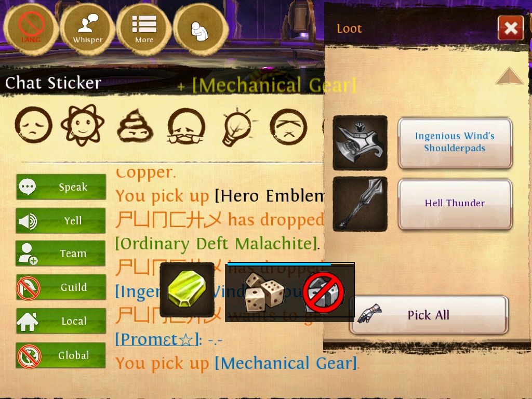Image resolution: width=532 pixels, height=399 pixels.
Task: Roll the dice for the malachite
Action: pyautogui.click(x=264, y=292)
